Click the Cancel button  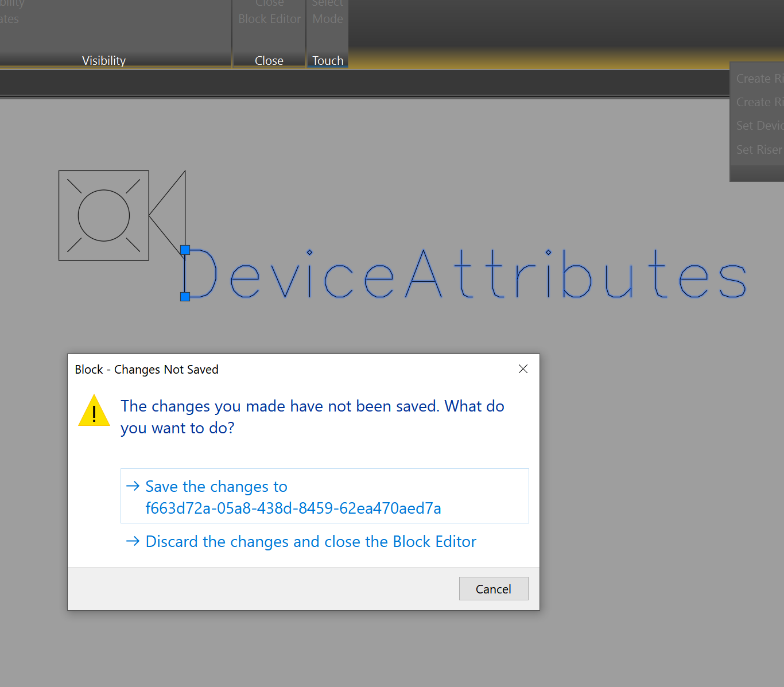494,589
